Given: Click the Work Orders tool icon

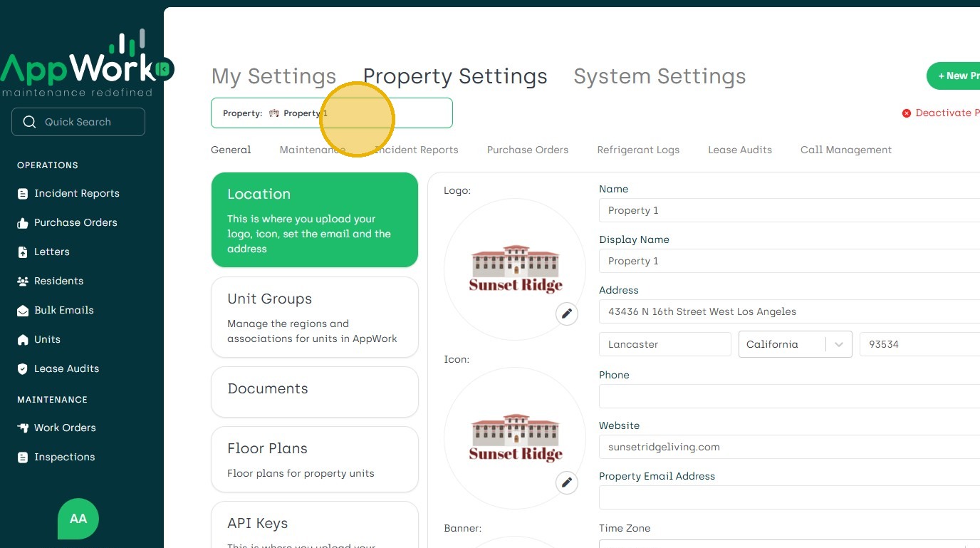Looking at the screenshot, I should point(23,428).
